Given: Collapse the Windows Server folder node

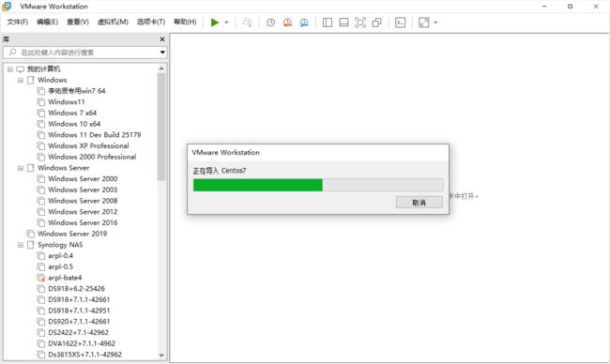Looking at the screenshot, I should pos(21,168).
